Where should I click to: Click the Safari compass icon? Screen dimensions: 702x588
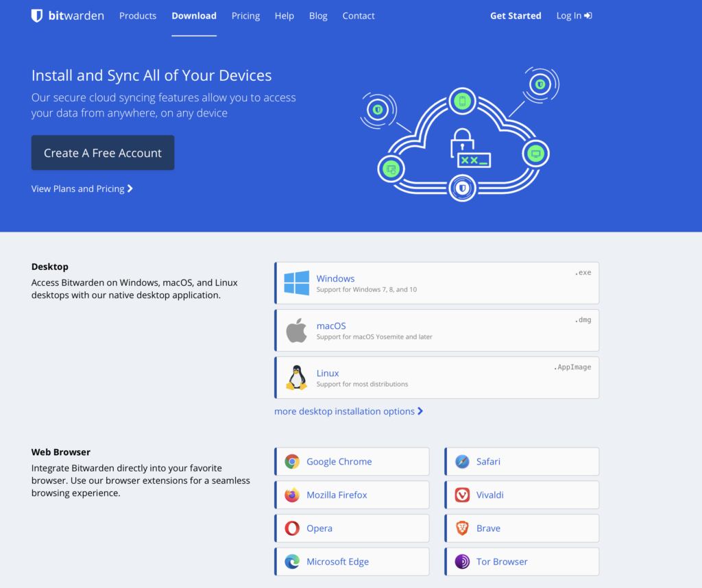pos(462,461)
